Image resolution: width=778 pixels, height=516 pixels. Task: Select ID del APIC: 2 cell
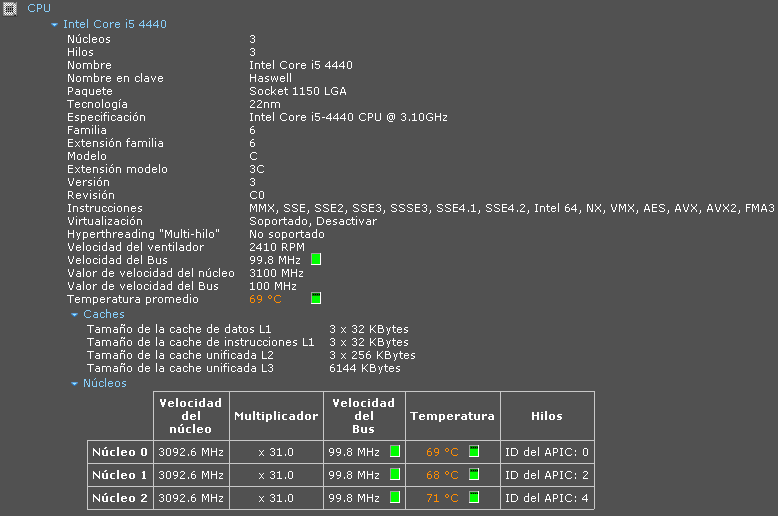pyautogui.click(x=547, y=475)
